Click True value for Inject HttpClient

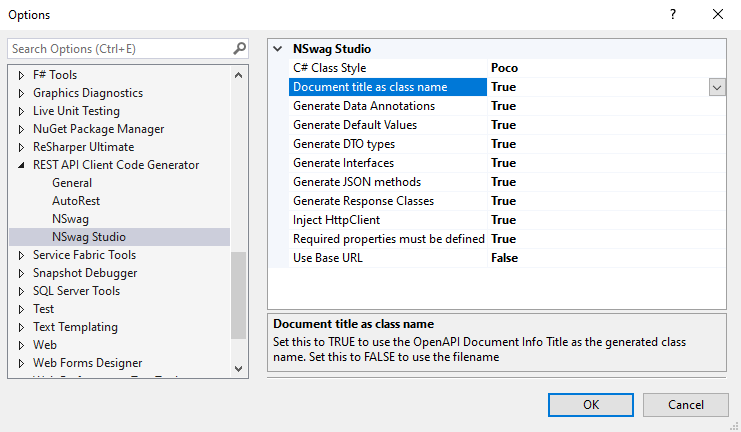coord(503,220)
